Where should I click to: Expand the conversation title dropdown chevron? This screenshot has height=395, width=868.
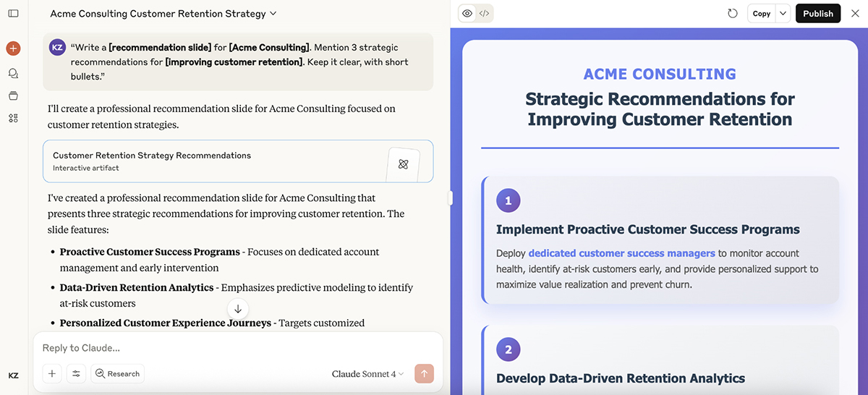pyautogui.click(x=273, y=14)
